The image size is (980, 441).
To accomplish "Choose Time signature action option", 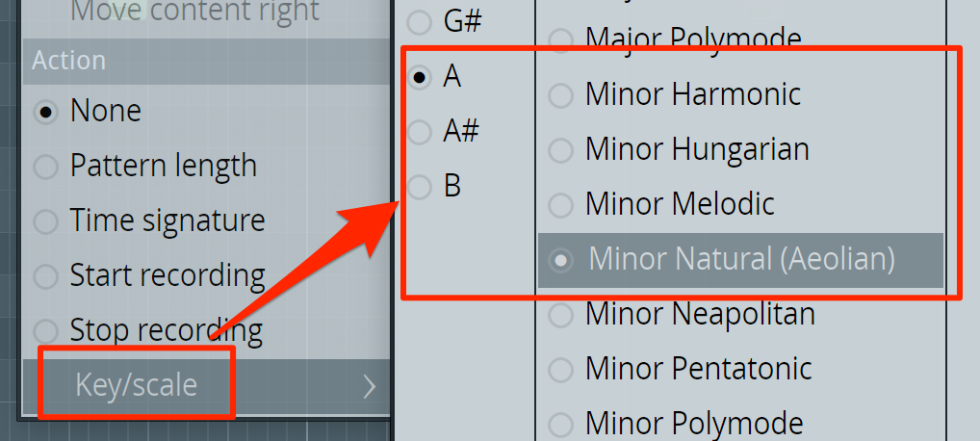I will click(x=206, y=221).
